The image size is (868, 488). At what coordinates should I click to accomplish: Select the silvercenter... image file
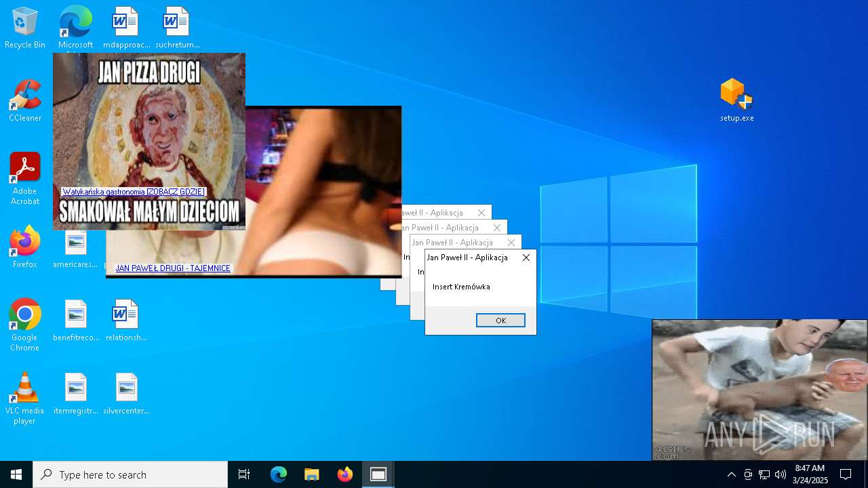point(126,394)
